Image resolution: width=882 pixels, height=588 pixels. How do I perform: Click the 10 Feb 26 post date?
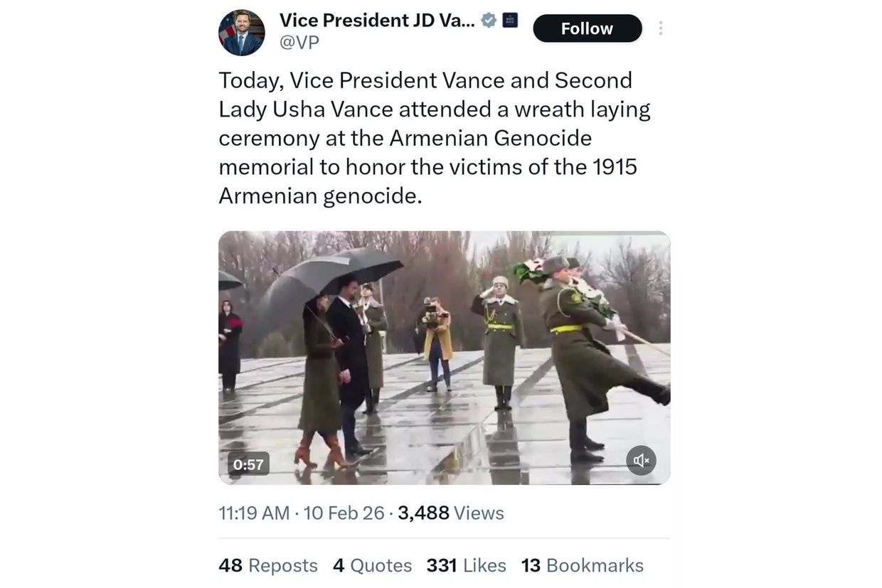(x=344, y=513)
